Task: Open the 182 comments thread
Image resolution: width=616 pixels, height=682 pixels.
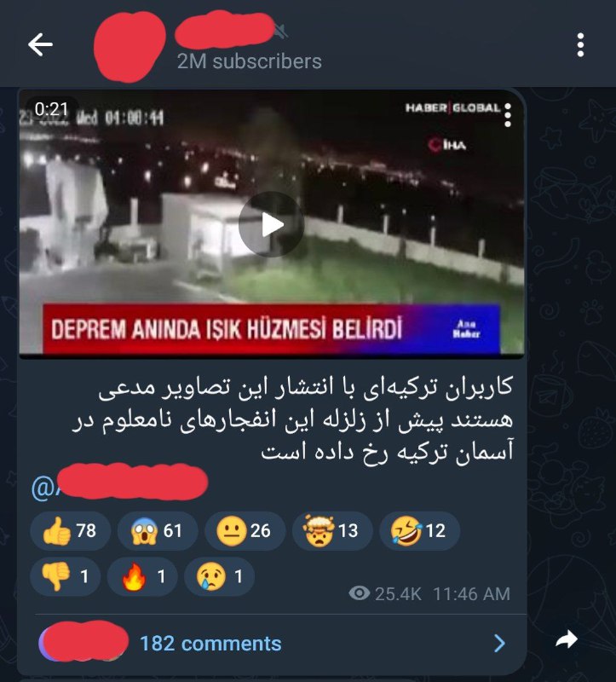Action: pos(210,644)
